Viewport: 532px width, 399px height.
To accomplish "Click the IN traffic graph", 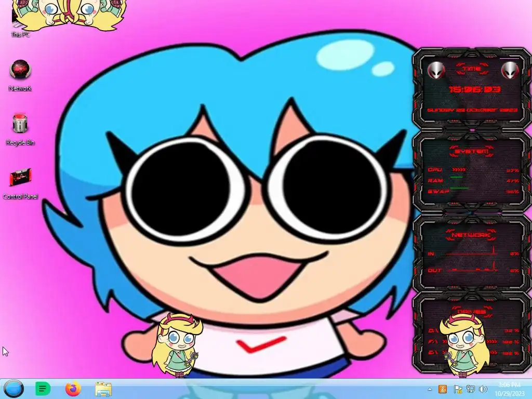I will tap(472, 251).
